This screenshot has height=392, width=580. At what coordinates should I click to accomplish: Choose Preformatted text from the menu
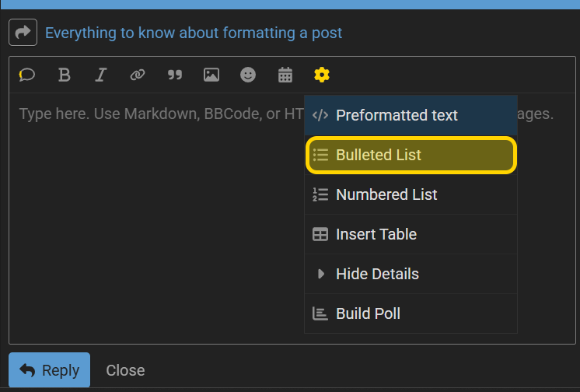tap(411, 115)
